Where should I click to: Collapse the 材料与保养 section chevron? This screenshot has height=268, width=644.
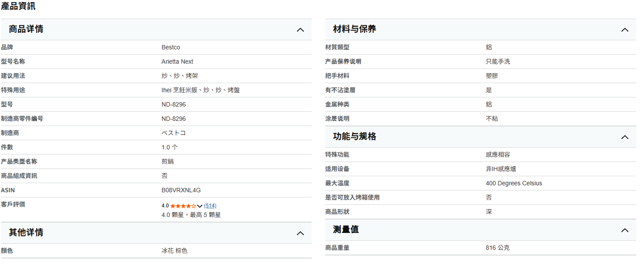pos(625,30)
